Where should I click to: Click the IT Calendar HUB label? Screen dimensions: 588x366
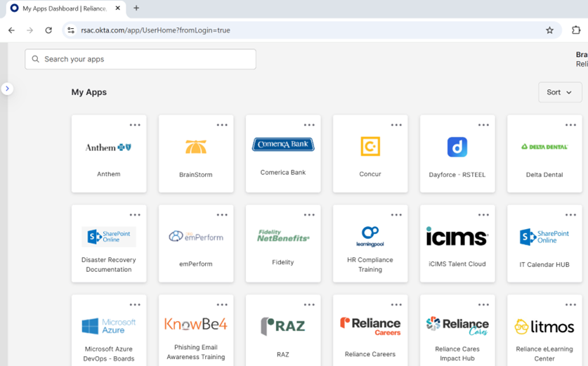[544, 265]
